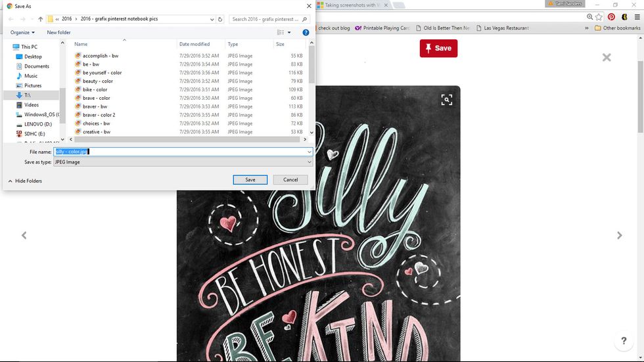
Task: Go to next pin arrow
Action: pyautogui.click(x=619, y=235)
